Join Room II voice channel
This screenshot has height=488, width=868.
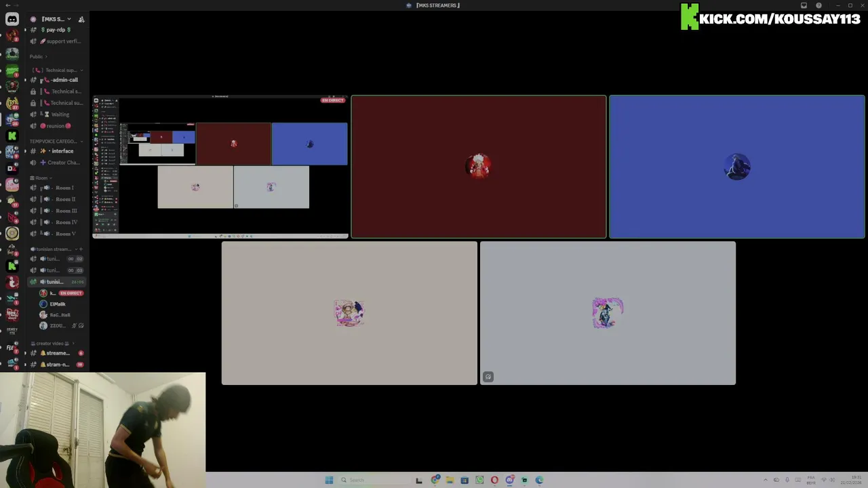pos(57,199)
